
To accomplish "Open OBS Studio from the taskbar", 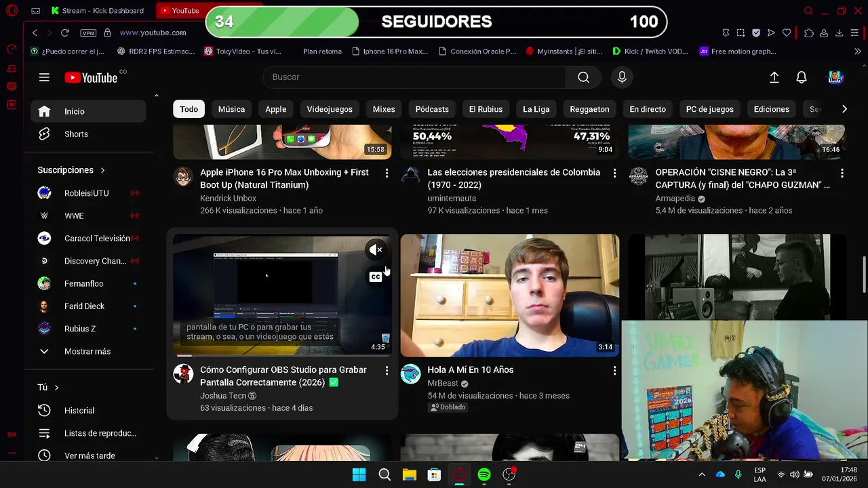I will pos(509,474).
